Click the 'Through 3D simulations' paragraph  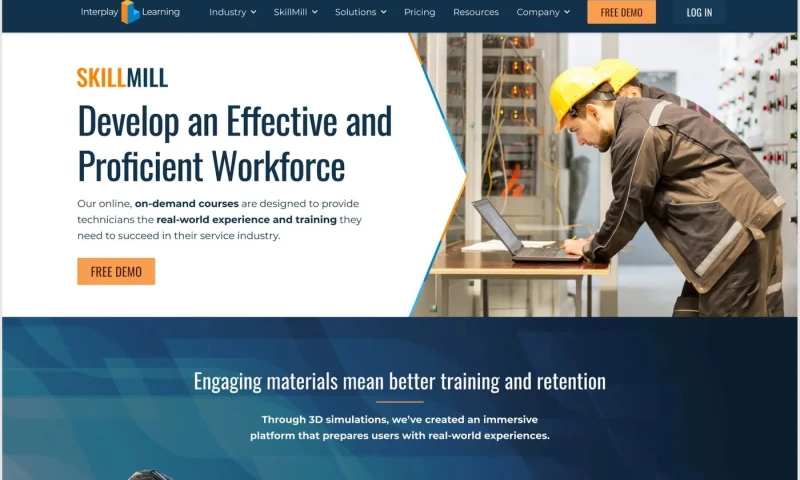[399, 427]
